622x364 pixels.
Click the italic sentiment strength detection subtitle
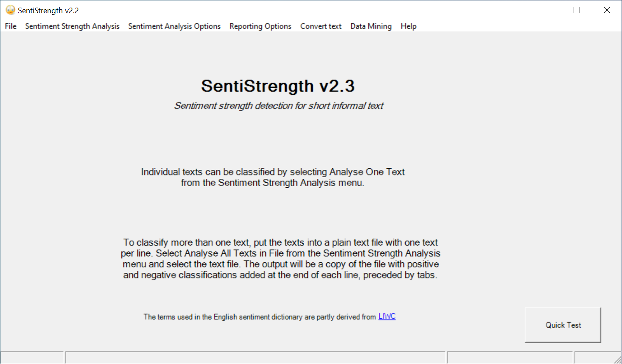tap(279, 106)
